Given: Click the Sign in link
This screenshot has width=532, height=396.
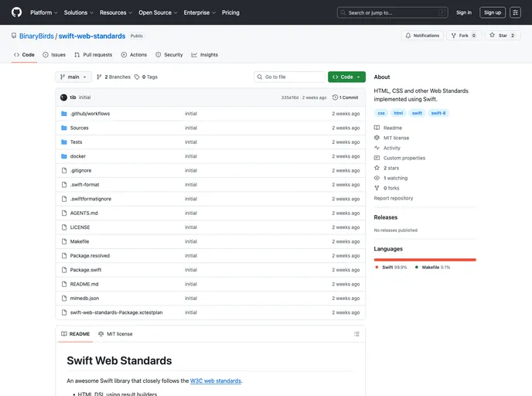Looking at the screenshot, I should (464, 12).
